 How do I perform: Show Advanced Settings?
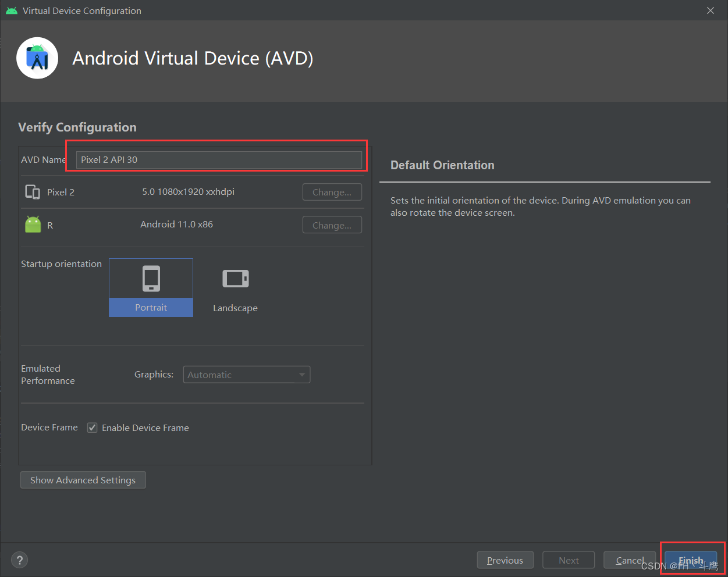point(83,480)
